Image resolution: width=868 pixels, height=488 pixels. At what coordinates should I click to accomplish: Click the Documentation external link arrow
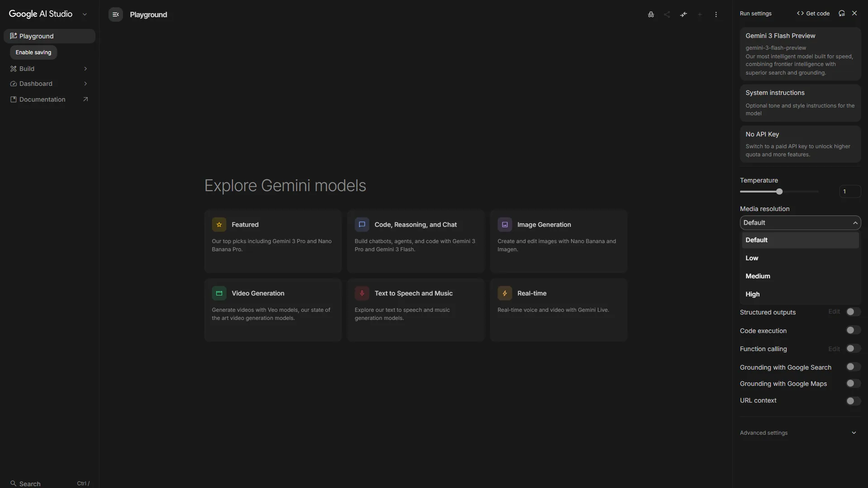point(85,99)
